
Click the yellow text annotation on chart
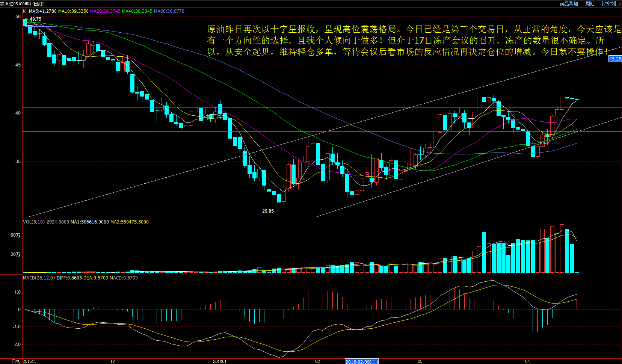pyautogui.click(x=413, y=41)
